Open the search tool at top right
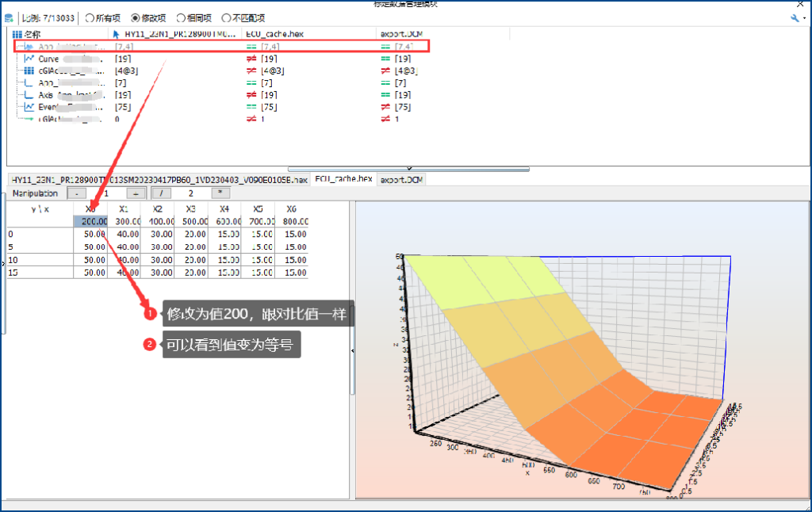The height and width of the screenshot is (512, 812). (794, 17)
